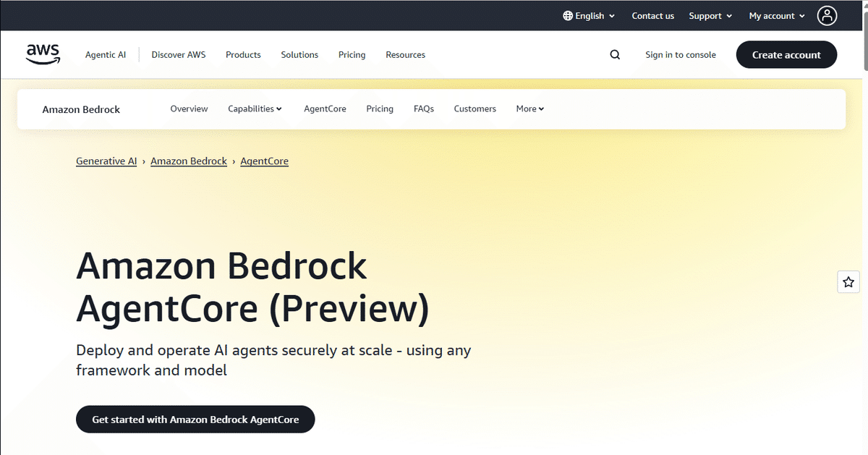Open the More dropdown in Bedrock nav

point(529,109)
